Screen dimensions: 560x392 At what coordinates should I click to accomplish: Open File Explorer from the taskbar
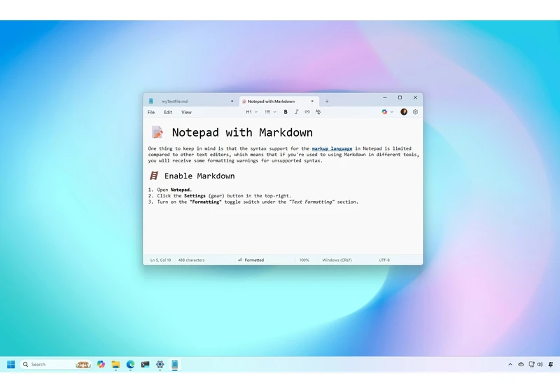(x=115, y=364)
